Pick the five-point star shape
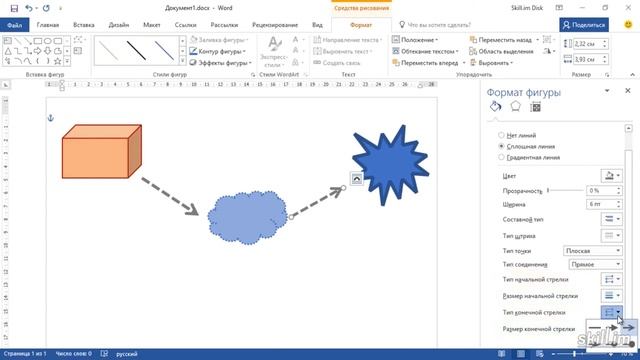 pyautogui.click(x=58, y=61)
